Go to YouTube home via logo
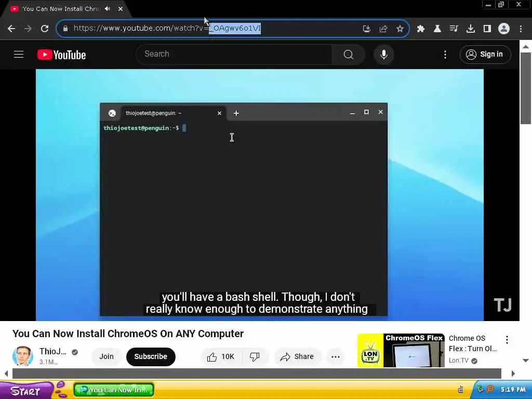This screenshot has width=532, height=399. [61, 55]
